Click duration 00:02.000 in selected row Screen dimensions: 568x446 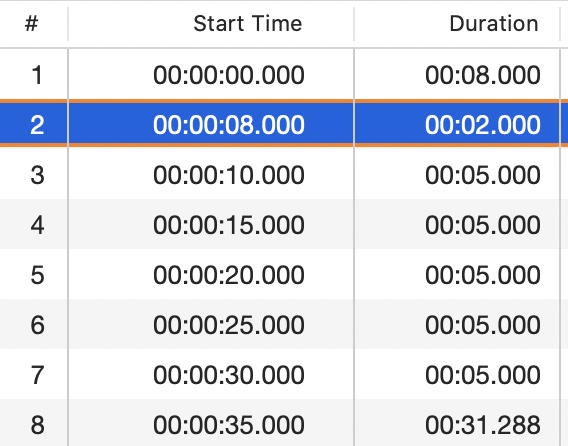tap(483, 125)
